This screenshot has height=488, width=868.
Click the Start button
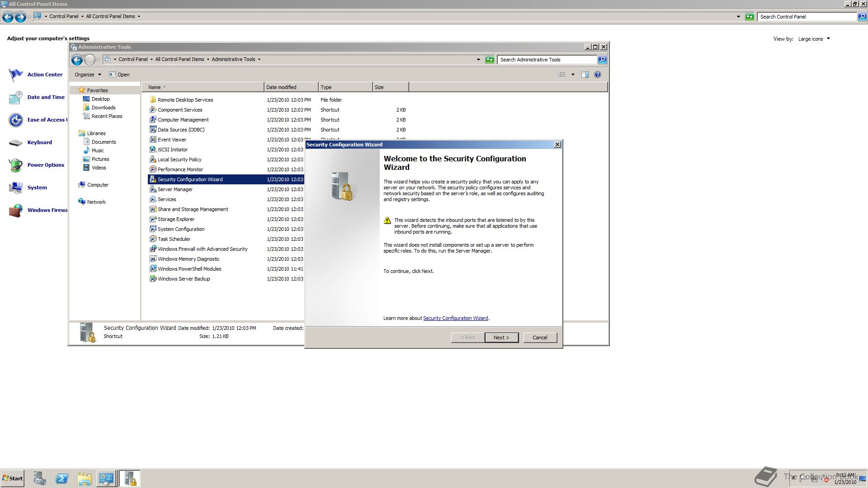point(12,479)
